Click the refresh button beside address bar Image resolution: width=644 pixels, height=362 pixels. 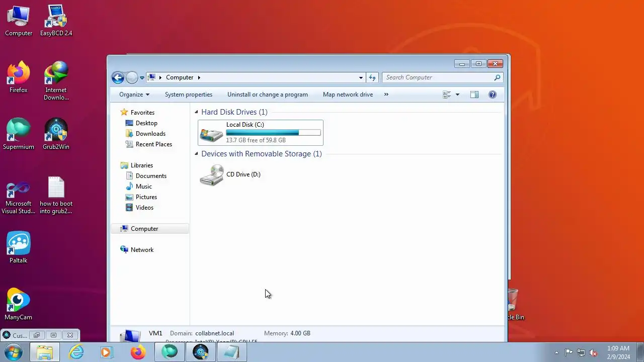(372, 77)
